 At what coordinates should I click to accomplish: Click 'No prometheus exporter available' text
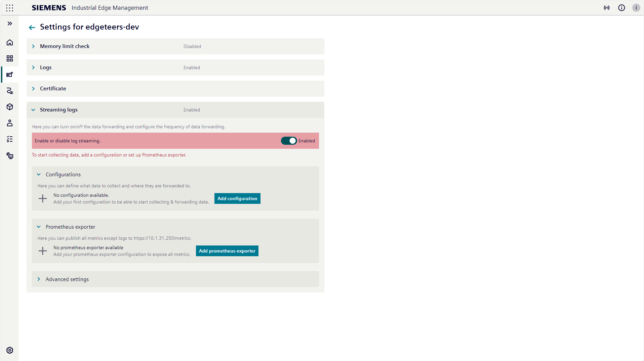click(x=88, y=247)
